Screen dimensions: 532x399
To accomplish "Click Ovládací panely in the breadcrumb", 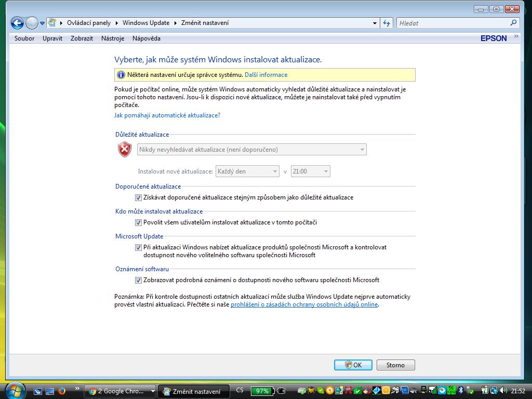I will pos(89,23).
